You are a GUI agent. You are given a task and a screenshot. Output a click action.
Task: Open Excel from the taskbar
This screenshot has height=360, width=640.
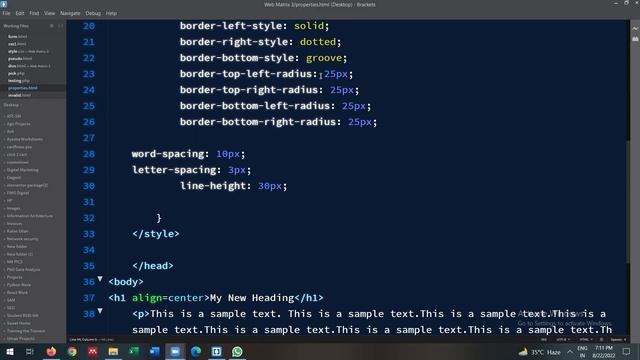point(134,351)
